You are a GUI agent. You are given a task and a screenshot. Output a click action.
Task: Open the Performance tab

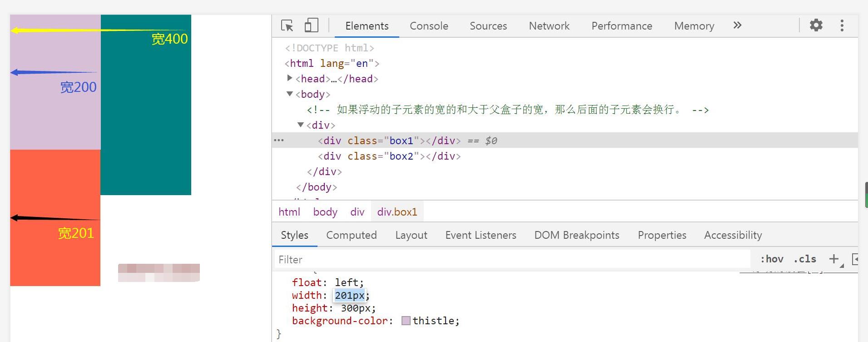(622, 26)
